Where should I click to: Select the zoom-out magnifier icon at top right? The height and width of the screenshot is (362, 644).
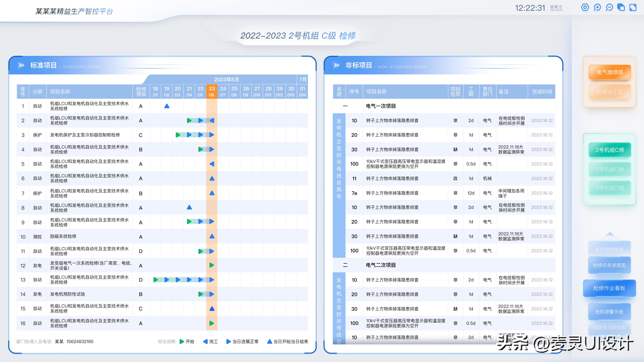coord(609,8)
